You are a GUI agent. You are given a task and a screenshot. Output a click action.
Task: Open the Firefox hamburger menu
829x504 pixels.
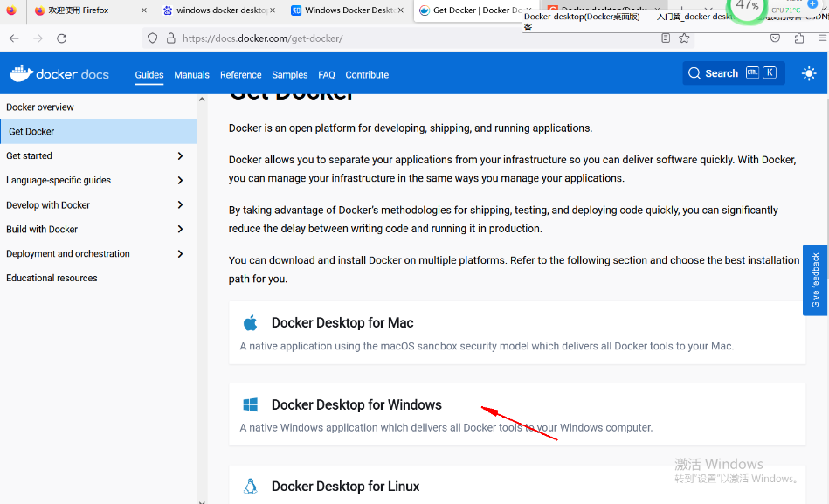823,38
